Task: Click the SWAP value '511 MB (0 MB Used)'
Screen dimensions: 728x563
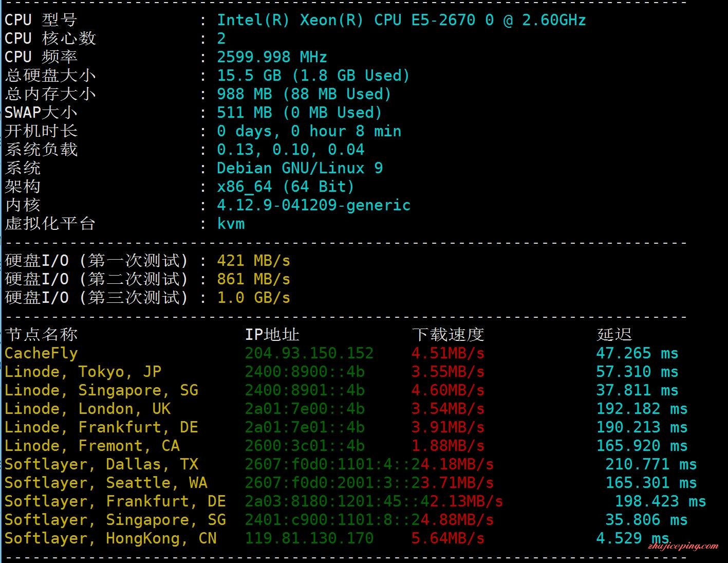Action: click(300, 113)
